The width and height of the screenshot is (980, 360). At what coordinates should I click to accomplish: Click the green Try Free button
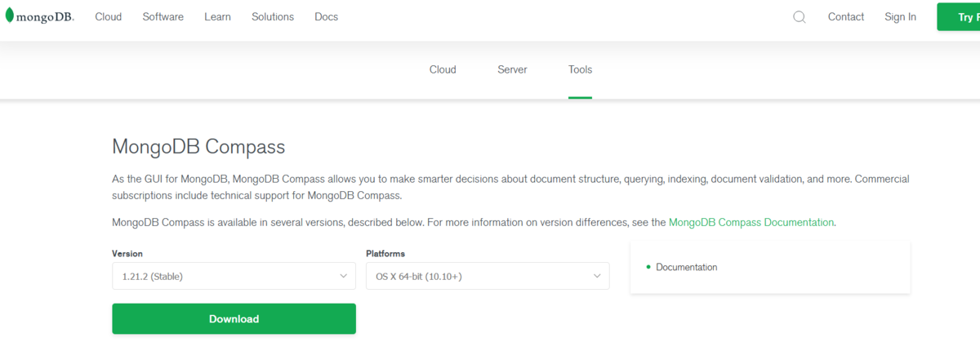click(x=959, y=16)
